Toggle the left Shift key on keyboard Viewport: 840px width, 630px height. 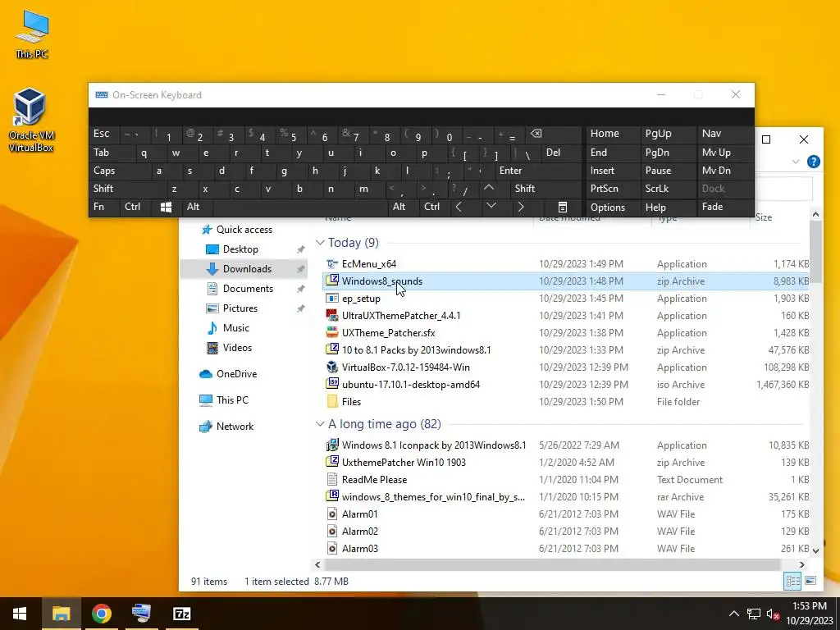point(128,189)
